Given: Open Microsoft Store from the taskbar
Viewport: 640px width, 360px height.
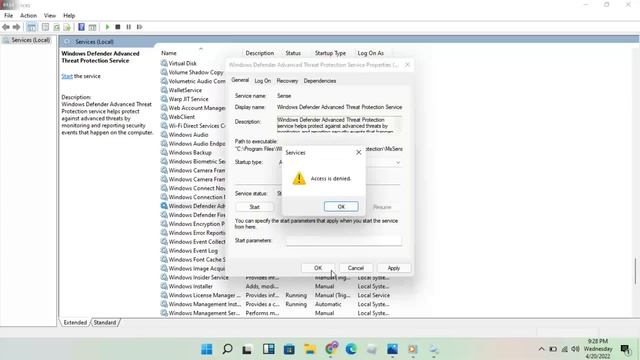Looking at the screenshot, I should click(289, 349).
